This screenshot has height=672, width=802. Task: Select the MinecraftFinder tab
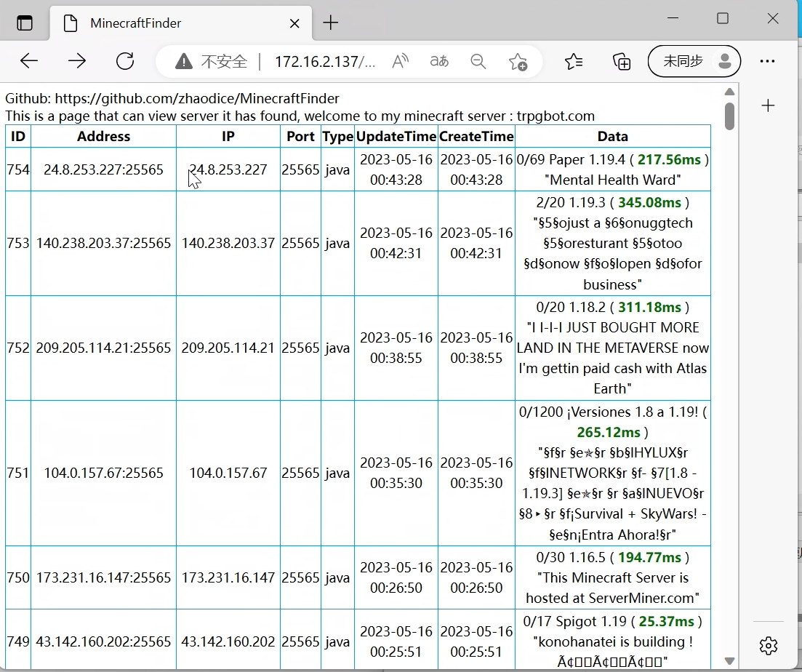point(180,23)
